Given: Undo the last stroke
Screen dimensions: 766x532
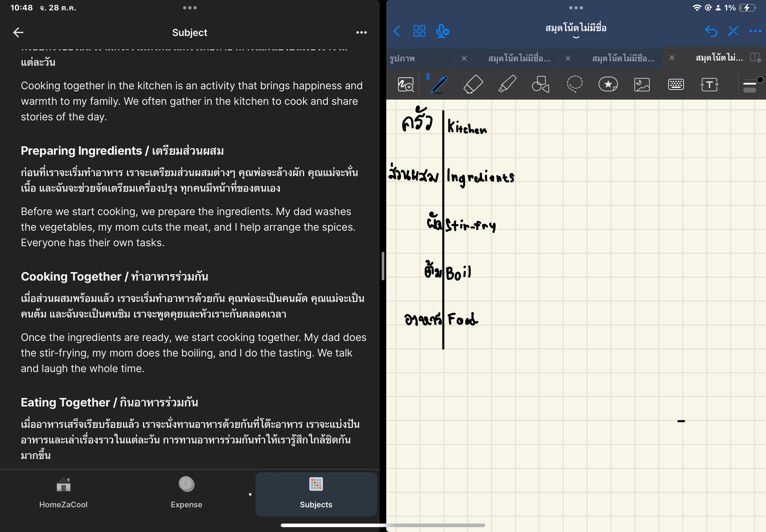Looking at the screenshot, I should point(711,31).
